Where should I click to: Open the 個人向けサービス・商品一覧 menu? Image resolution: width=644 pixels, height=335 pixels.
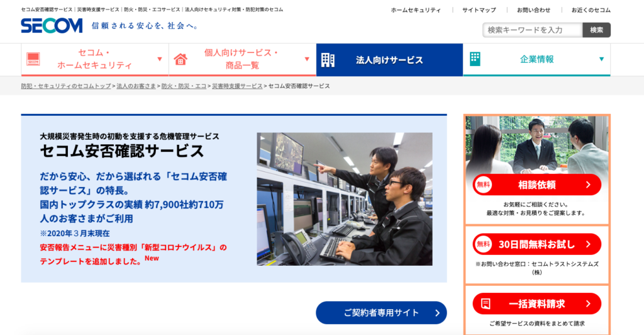tap(242, 60)
